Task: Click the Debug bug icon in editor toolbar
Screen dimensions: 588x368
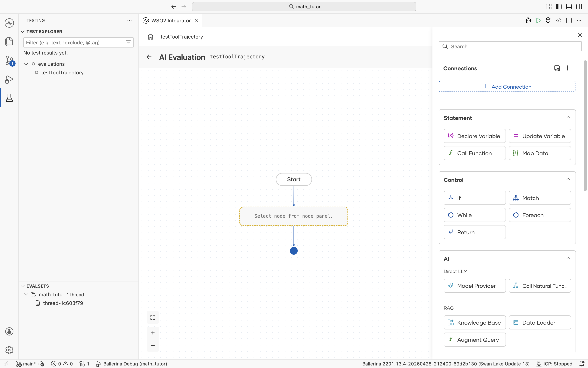Action: [x=548, y=20]
